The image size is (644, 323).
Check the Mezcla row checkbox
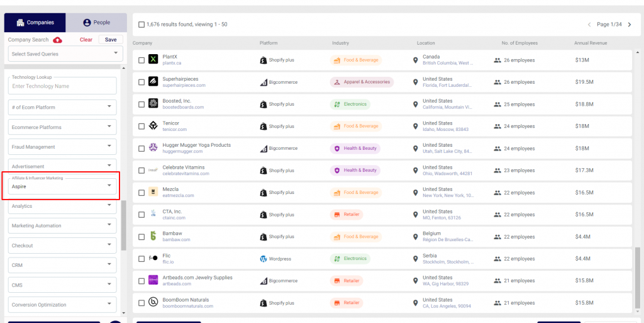tap(142, 193)
